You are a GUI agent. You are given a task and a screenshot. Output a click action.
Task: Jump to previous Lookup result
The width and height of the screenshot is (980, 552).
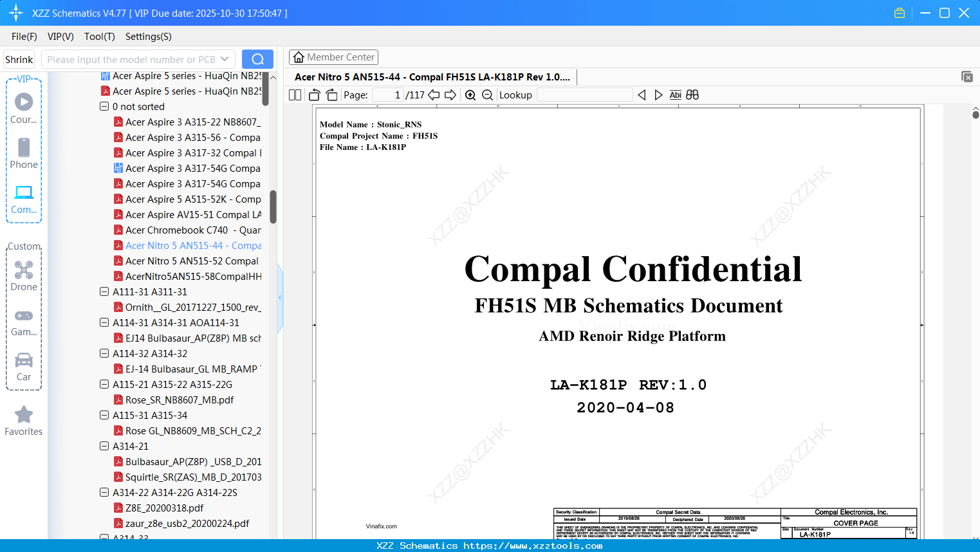[642, 95]
